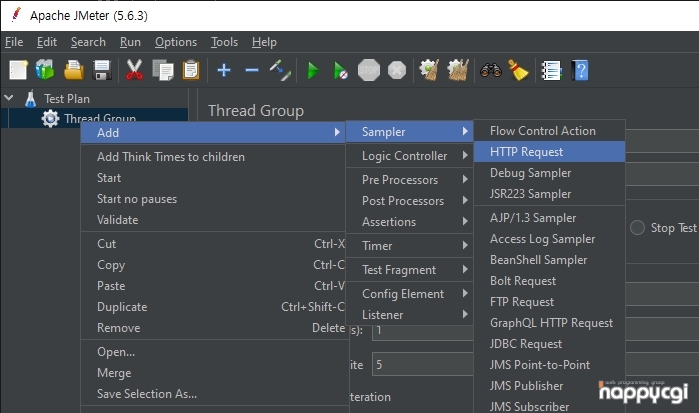Click the Clear results broom-gear icon
This screenshot has height=413, width=699.
(429, 70)
